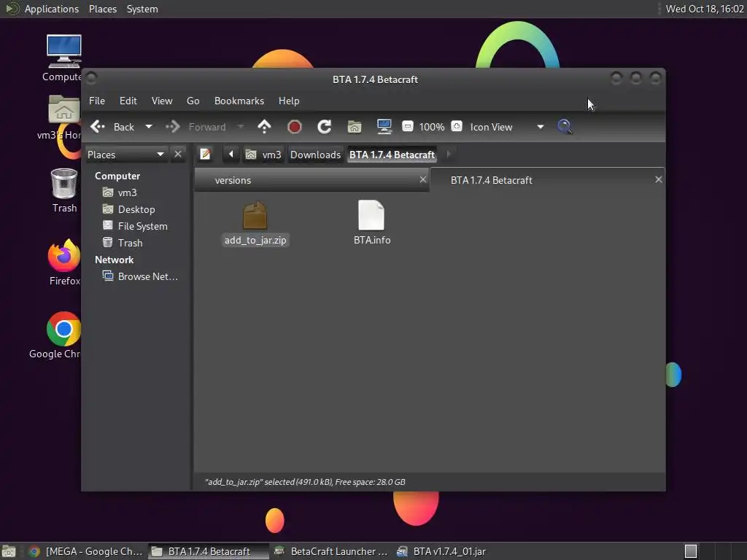Viewport: 747px width, 560px height.
Task: Go up to the parent folder
Action: pos(264,127)
